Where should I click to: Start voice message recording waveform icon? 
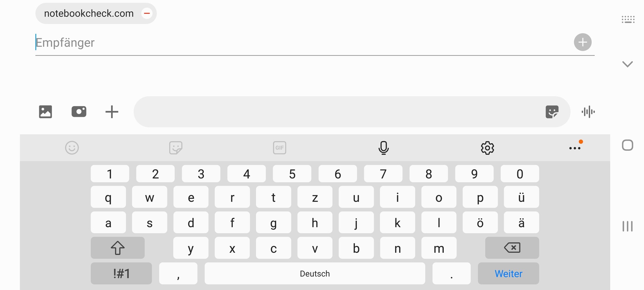(588, 112)
